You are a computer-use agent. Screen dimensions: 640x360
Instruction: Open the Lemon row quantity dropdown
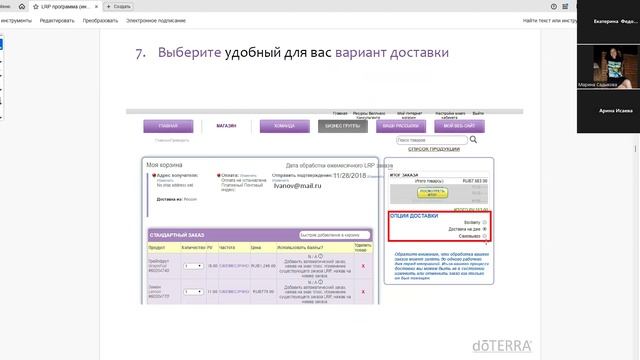tap(193, 292)
